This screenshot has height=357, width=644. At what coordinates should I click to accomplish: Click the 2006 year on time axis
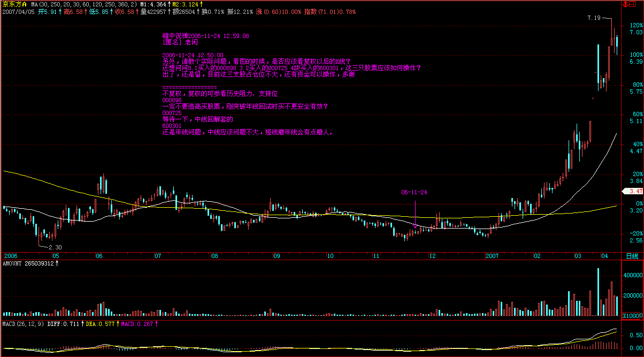coord(11,256)
